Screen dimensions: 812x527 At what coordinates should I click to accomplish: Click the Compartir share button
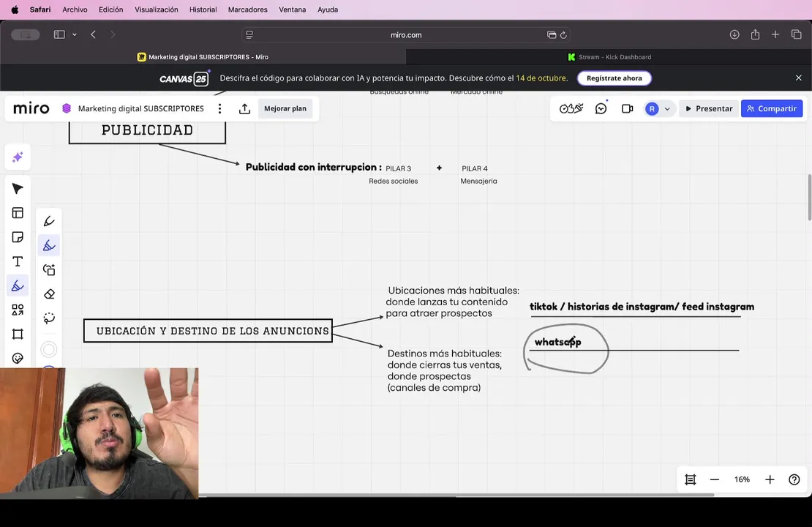coord(772,108)
